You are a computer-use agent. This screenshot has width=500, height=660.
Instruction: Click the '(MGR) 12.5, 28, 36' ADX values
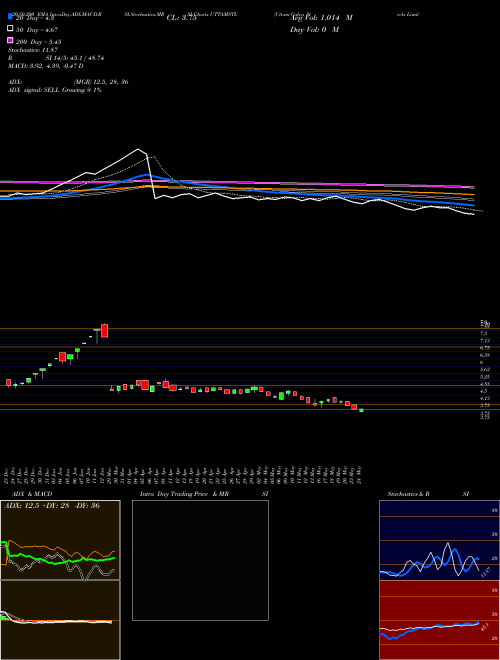point(101,82)
